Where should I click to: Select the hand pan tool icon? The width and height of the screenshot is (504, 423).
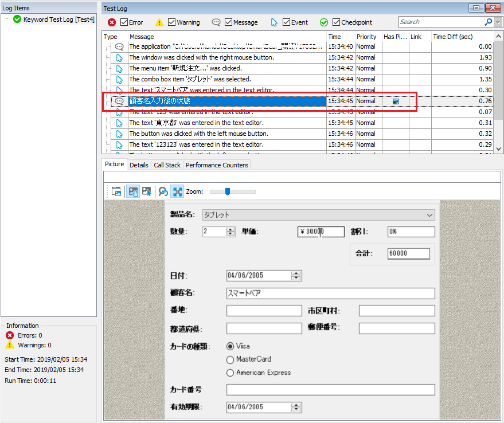(x=132, y=191)
